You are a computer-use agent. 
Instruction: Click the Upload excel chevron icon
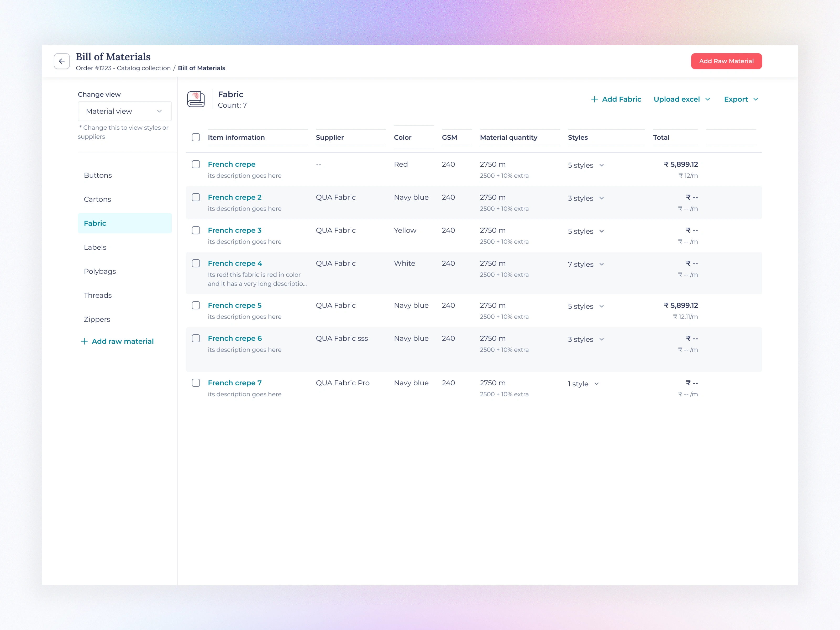(707, 99)
